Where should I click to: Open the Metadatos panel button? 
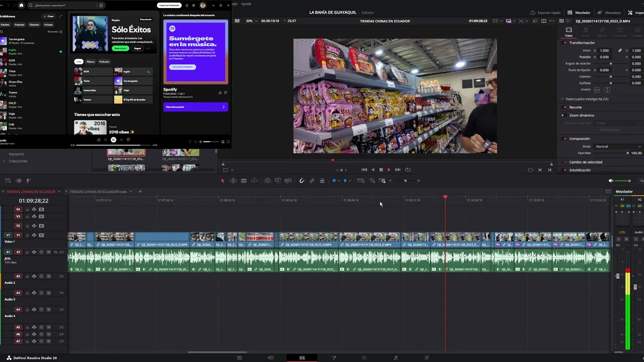point(609,12)
